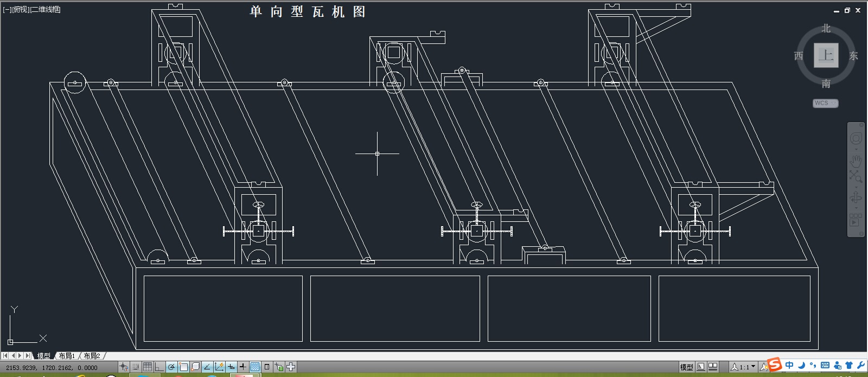Click the Zoom Extents navigation icon
The height and width of the screenshot is (377, 868).
pyautogui.click(x=856, y=176)
